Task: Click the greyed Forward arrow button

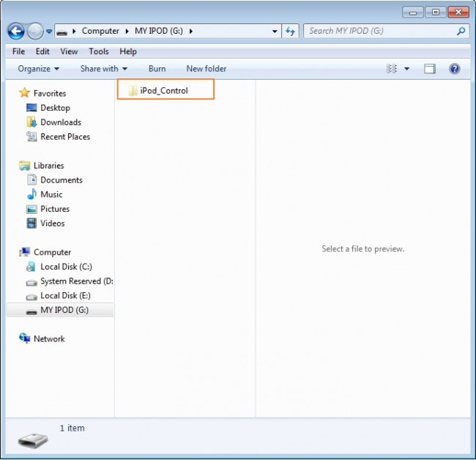Action: coord(35,31)
